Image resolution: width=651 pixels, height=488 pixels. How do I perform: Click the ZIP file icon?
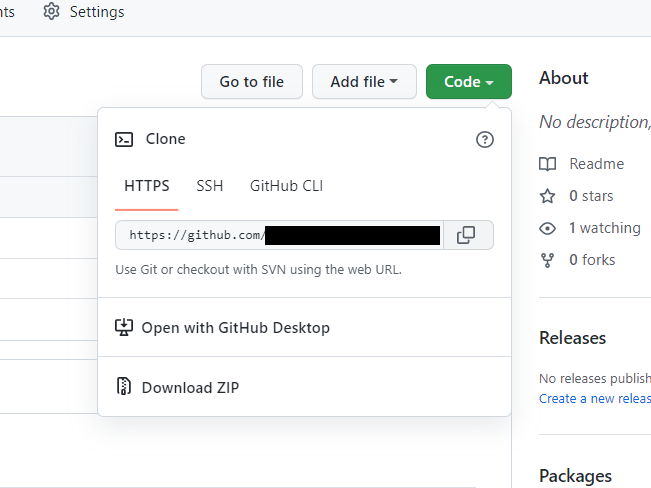point(124,386)
